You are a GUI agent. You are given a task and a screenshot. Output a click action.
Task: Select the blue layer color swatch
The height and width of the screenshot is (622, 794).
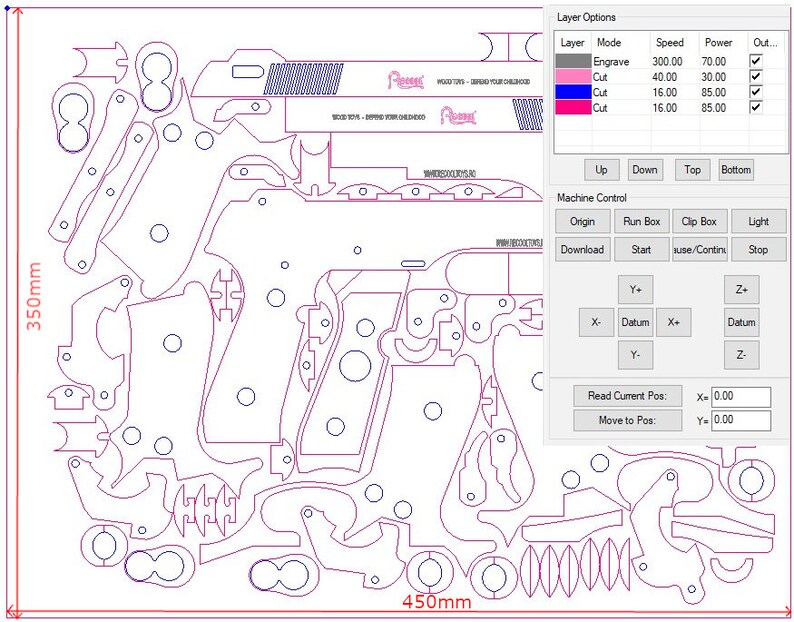[x=573, y=92]
